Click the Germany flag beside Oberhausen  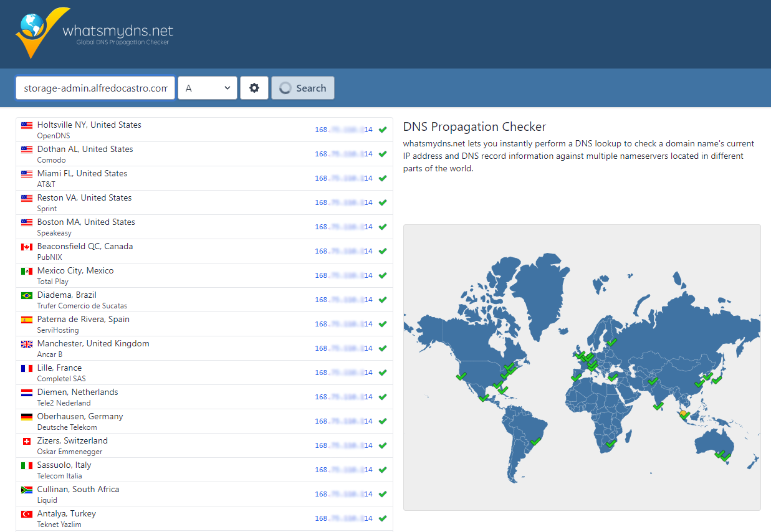point(27,417)
